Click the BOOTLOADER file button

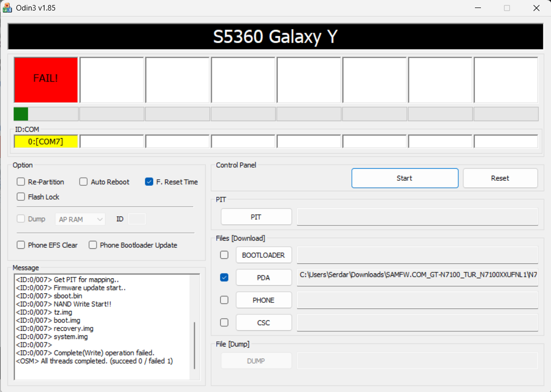(x=264, y=255)
